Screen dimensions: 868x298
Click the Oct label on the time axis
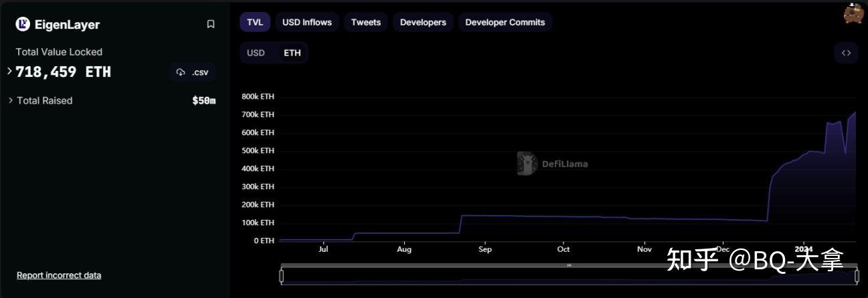pyautogui.click(x=563, y=249)
